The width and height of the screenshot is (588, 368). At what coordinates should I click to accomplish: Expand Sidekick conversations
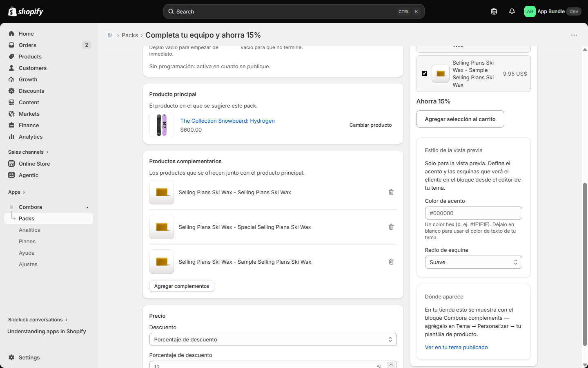click(38, 320)
